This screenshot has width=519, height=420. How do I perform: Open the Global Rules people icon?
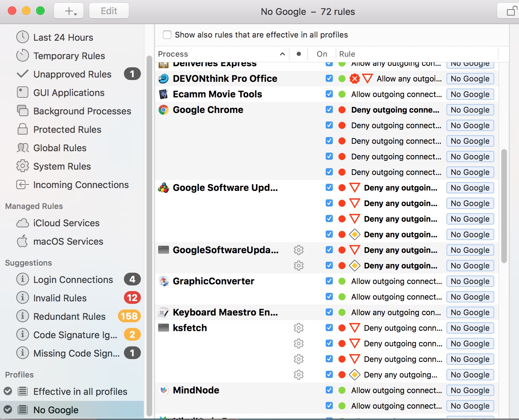(x=23, y=147)
